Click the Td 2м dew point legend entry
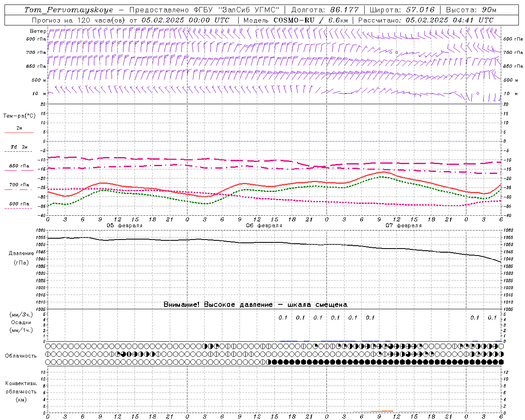 pyautogui.click(x=19, y=147)
